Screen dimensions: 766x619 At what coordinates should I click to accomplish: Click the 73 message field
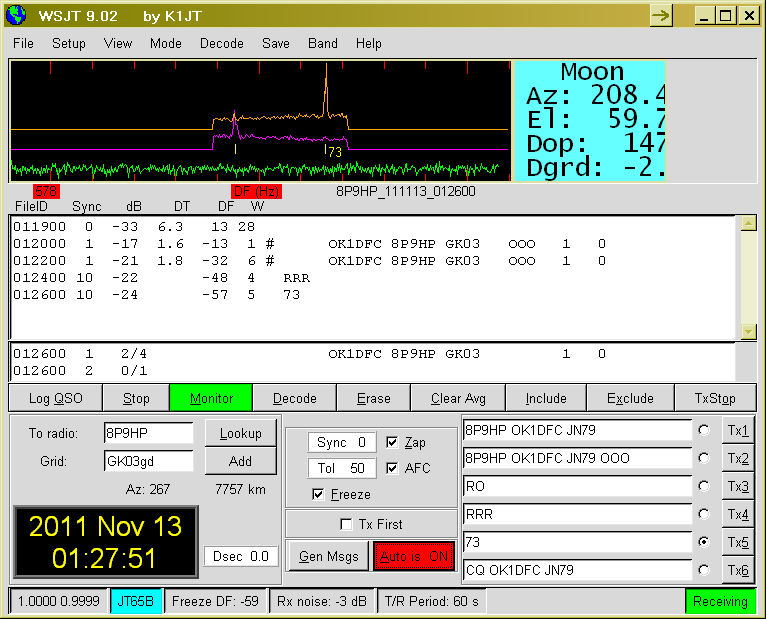(577, 542)
